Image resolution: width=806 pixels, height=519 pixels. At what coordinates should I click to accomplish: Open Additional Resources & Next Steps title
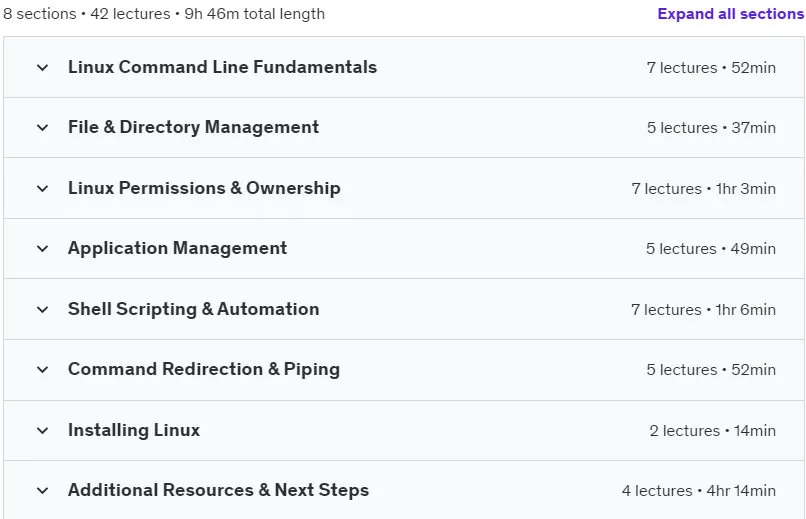pos(218,490)
